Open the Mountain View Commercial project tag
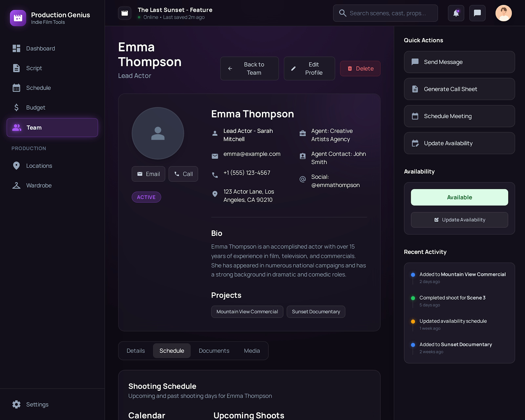Viewport: 525px width, 420px height. tap(247, 311)
